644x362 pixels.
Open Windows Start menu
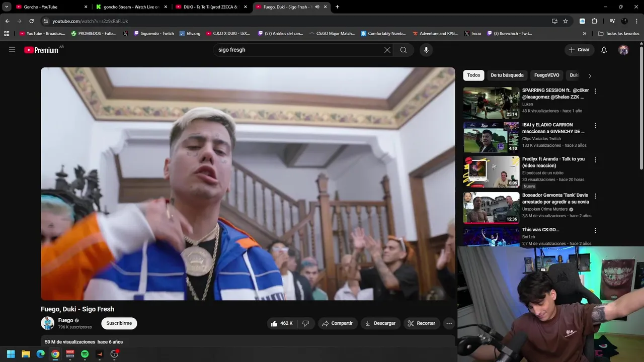tap(11, 354)
